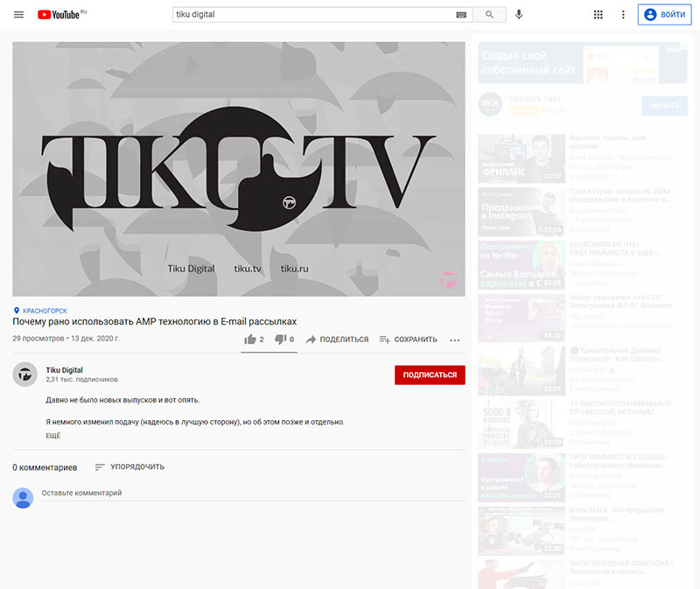Dislike the video with the thumbs down
The height and width of the screenshot is (589, 700).
coord(282,339)
